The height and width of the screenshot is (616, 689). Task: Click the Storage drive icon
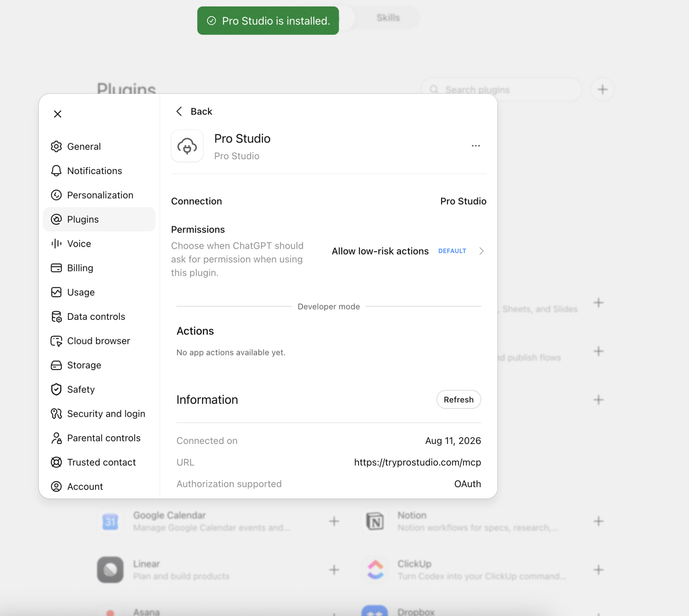coord(56,365)
